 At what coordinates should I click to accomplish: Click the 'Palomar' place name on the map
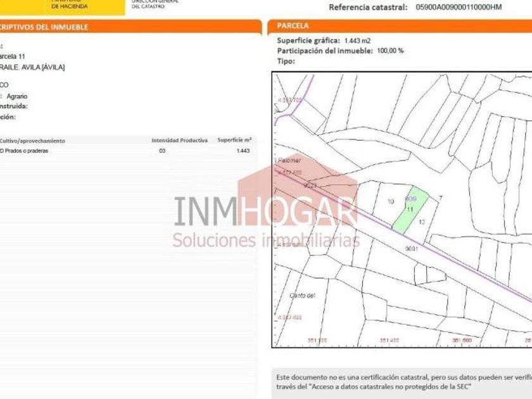289,160
